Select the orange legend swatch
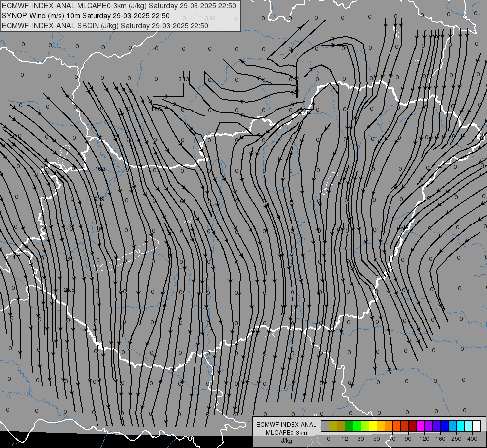487x448 pixels. 389,426
